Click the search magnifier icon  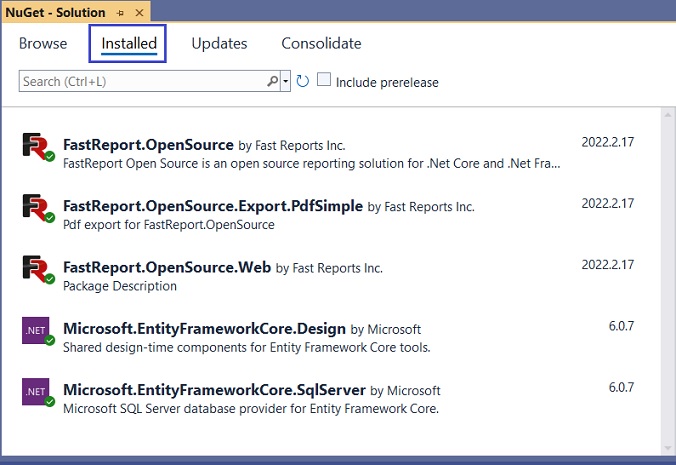(272, 81)
